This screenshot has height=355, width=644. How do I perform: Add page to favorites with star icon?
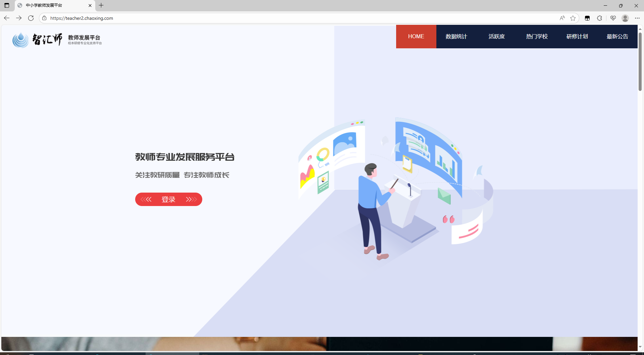(x=573, y=18)
